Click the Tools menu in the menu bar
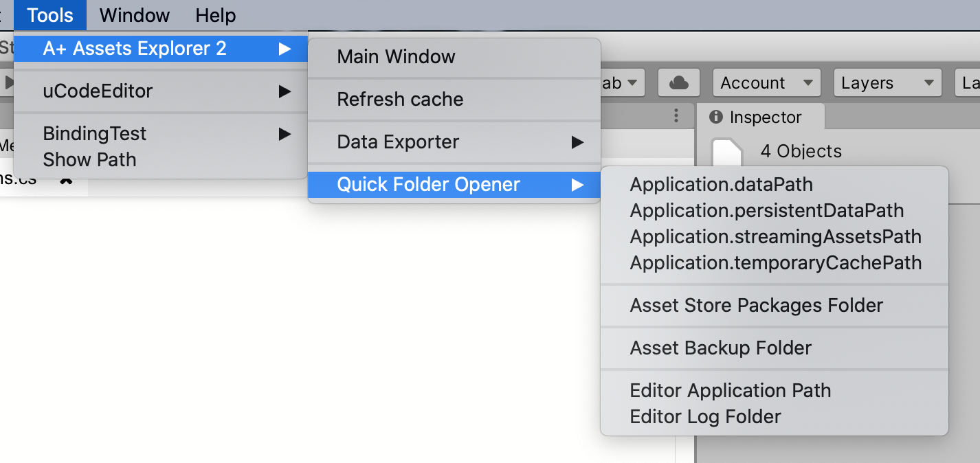This screenshot has width=980, height=463. 50,15
